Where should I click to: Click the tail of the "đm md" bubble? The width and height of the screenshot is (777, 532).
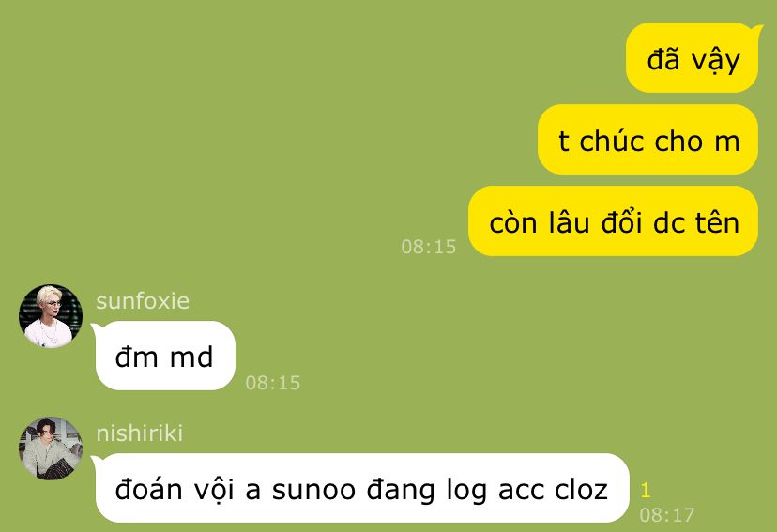96,327
